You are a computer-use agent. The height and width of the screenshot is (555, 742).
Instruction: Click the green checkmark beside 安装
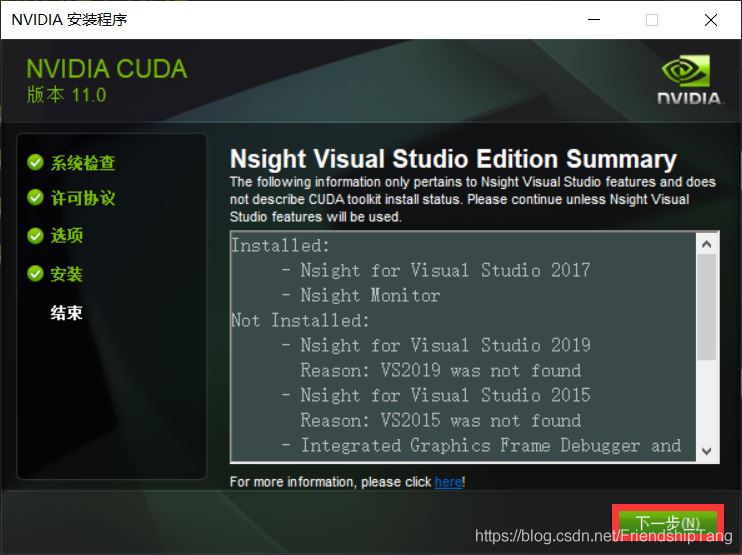[36, 273]
